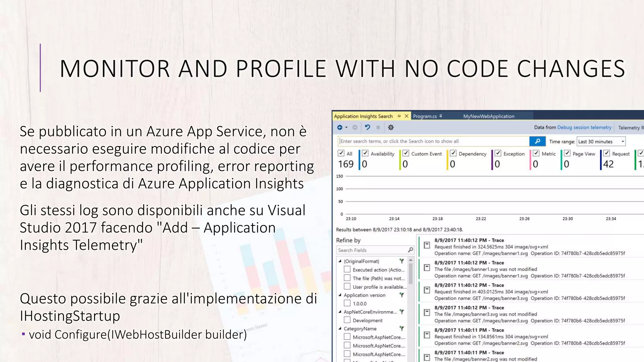
Task: Open the settings gear in the toolbar
Action: pyautogui.click(x=391, y=127)
